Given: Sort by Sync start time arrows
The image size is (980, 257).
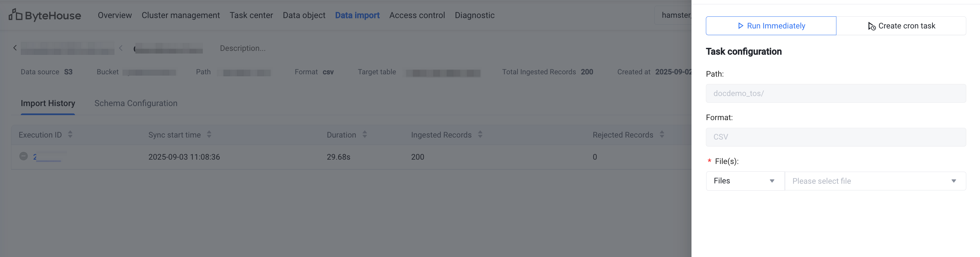Looking at the screenshot, I should click(209, 135).
